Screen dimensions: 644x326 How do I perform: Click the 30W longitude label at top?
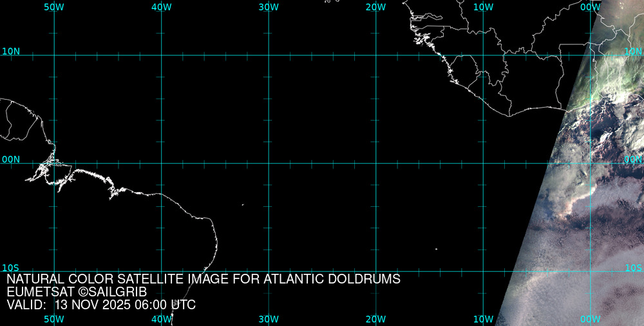[269, 7]
